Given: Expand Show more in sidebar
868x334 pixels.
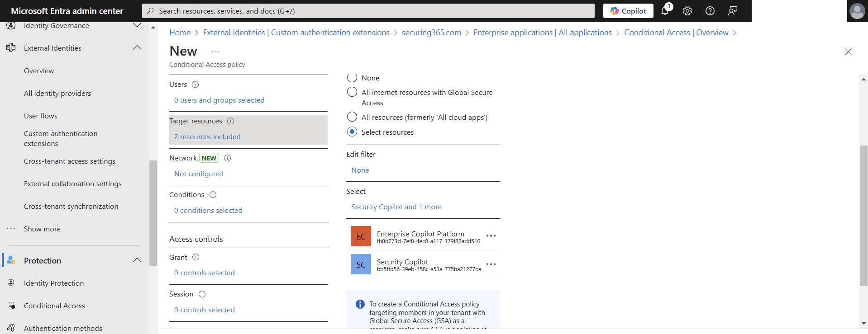Looking at the screenshot, I should (x=42, y=229).
